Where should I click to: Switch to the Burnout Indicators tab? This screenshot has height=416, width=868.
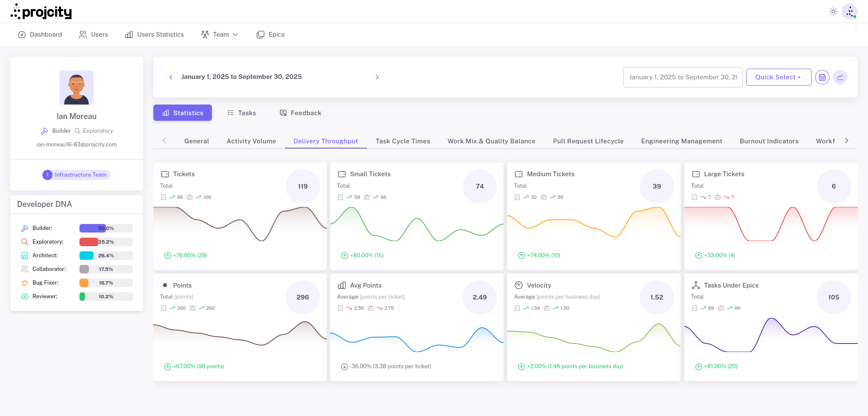[769, 141]
